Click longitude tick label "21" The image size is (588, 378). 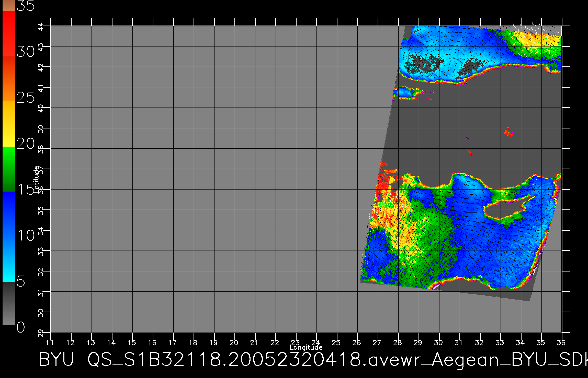coord(254,342)
